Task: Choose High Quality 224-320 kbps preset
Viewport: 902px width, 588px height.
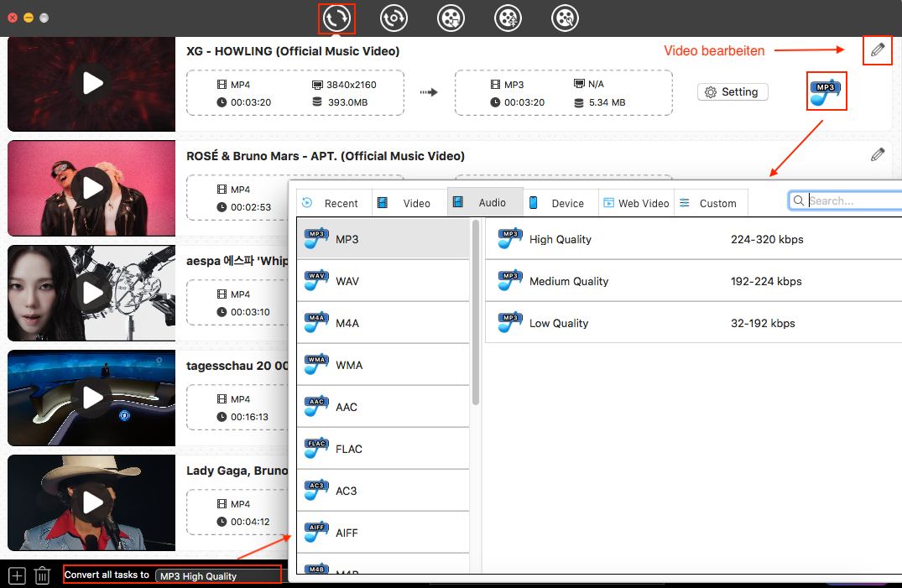Action: pyautogui.click(x=694, y=239)
